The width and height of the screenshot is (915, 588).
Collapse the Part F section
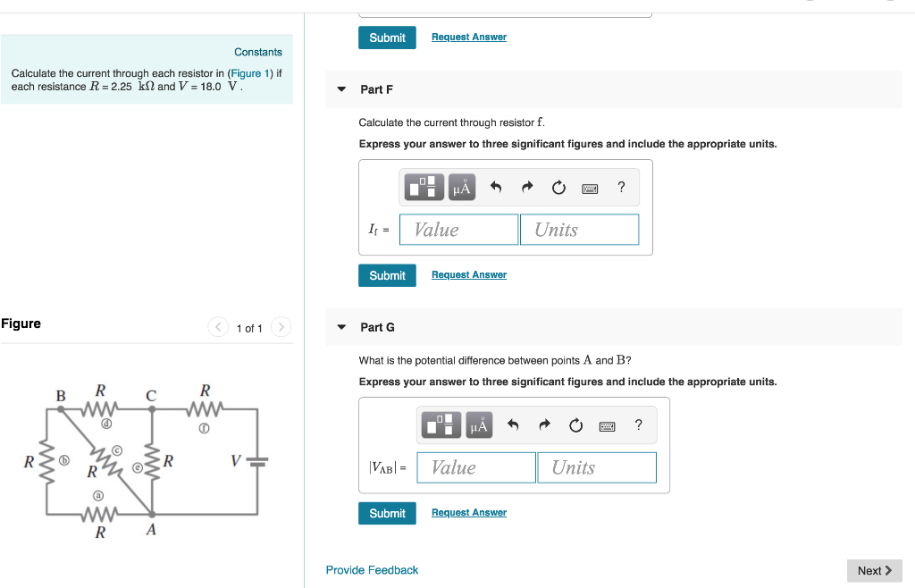tap(341, 88)
